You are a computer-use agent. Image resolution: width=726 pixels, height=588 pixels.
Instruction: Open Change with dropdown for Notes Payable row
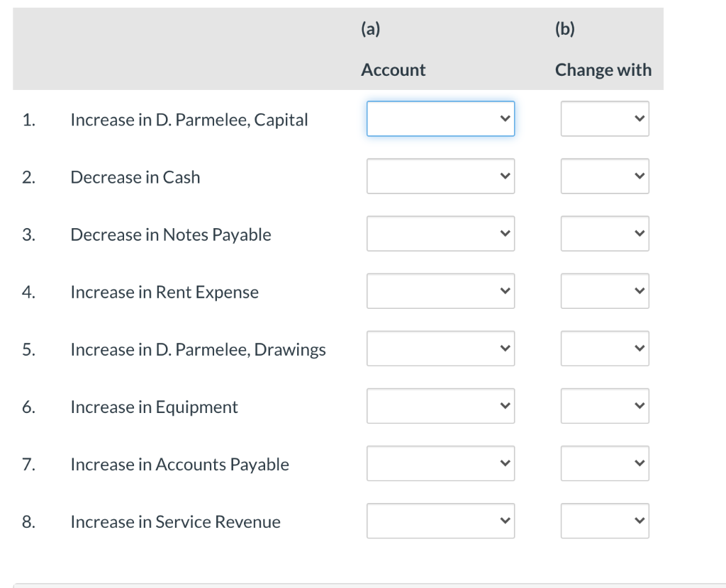coord(604,234)
